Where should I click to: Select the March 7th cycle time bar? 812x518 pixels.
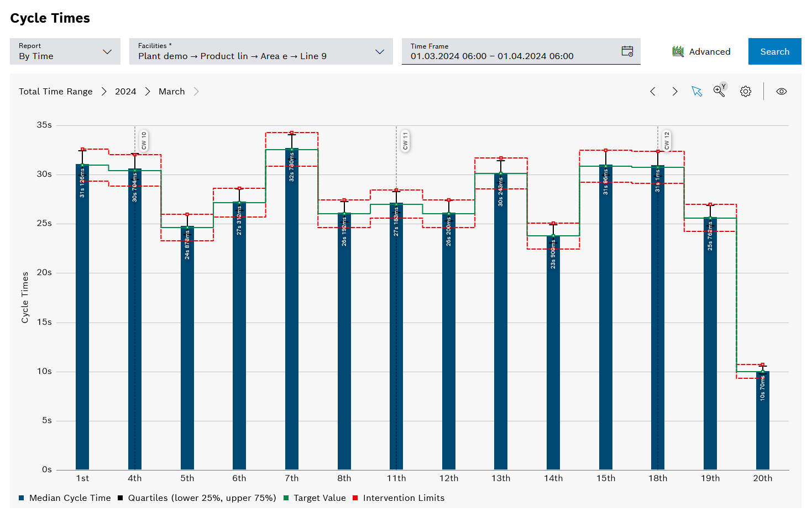pyautogui.click(x=291, y=309)
